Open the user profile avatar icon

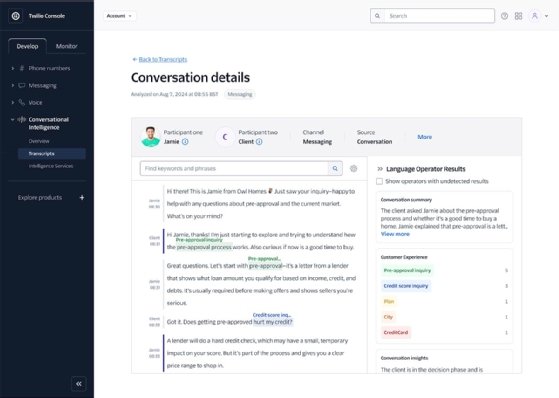point(534,16)
